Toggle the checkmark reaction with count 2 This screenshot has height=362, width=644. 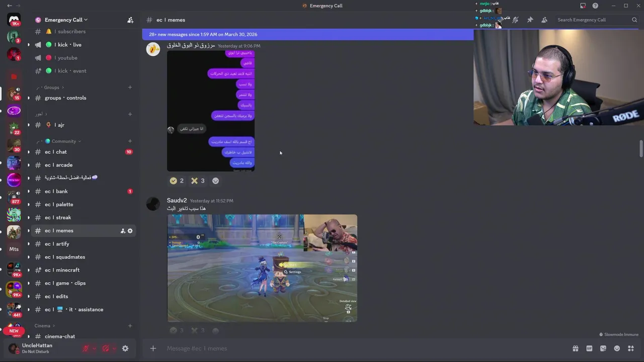click(177, 180)
